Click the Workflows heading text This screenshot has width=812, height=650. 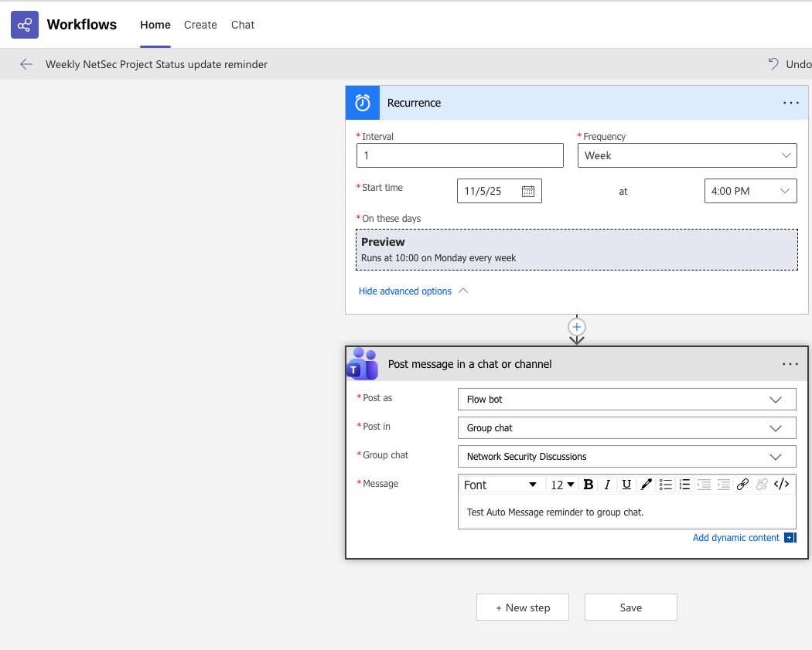click(82, 25)
